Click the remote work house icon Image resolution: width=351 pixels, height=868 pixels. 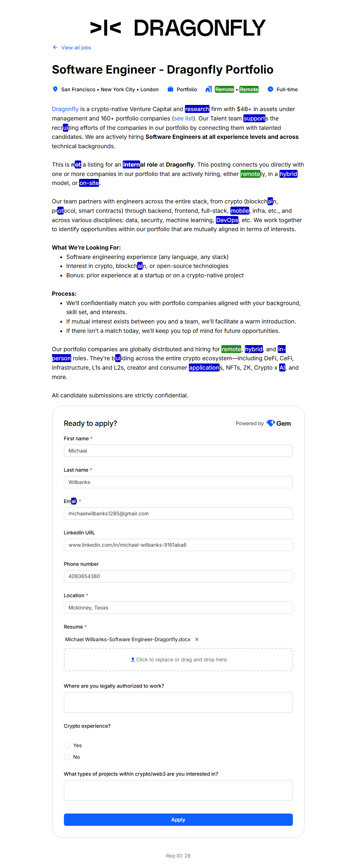[209, 89]
